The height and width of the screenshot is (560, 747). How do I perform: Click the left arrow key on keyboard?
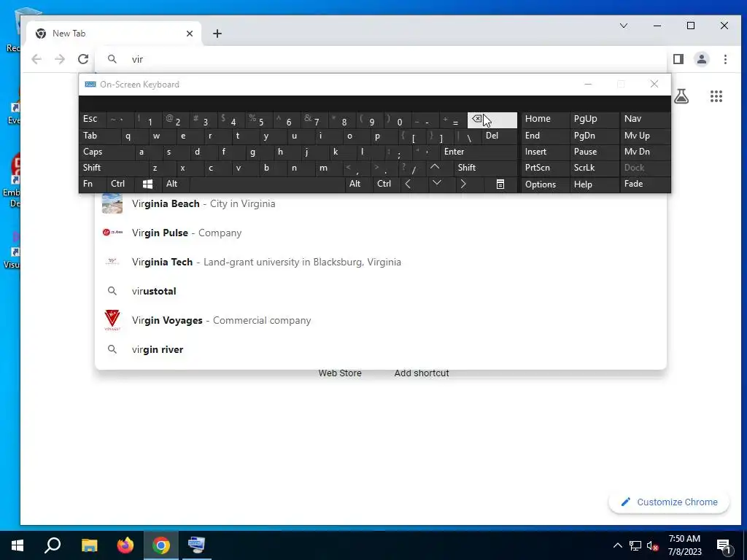pyautogui.click(x=409, y=184)
